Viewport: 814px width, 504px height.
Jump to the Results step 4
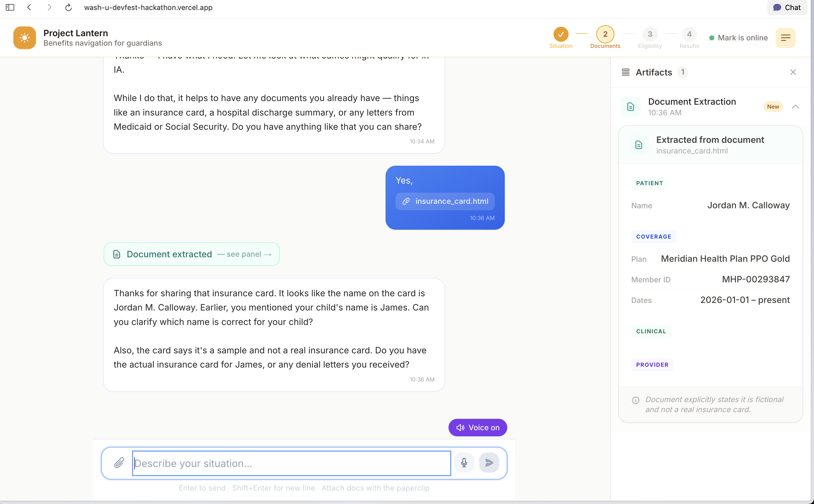(689, 34)
